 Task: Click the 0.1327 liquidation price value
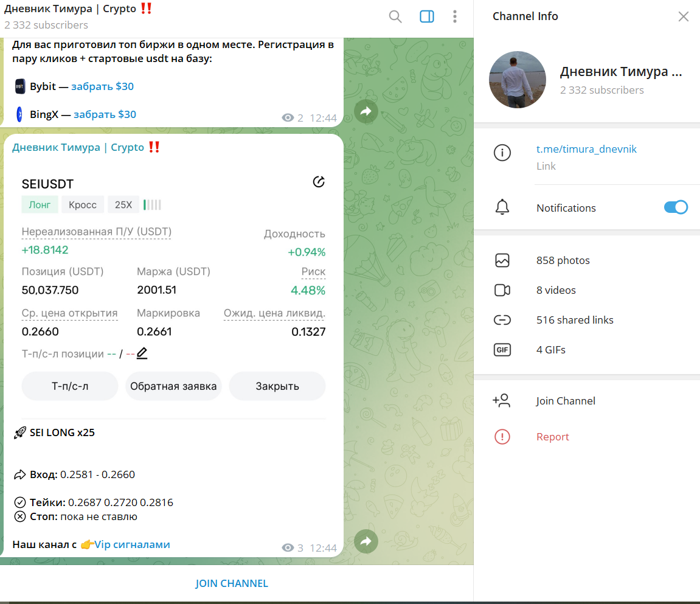[308, 332]
